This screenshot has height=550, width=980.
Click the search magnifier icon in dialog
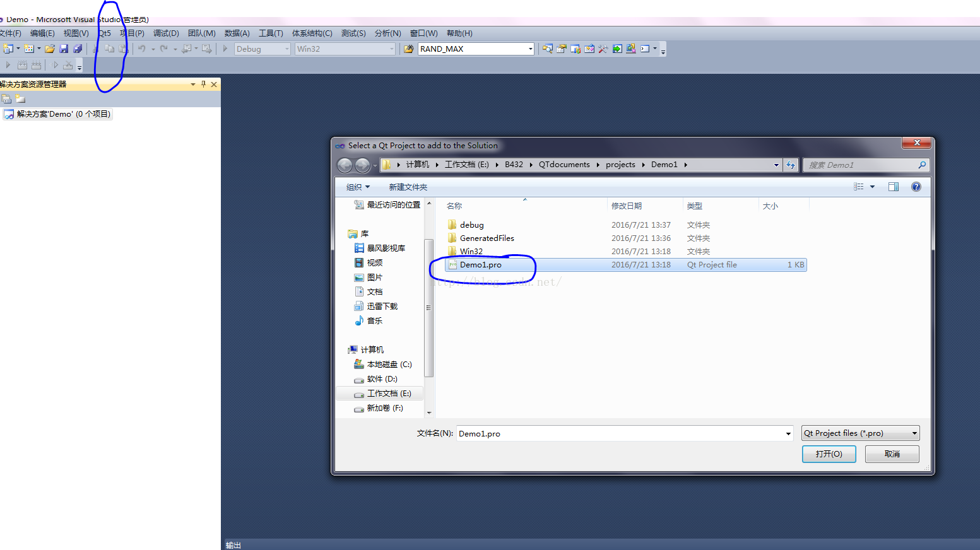(922, 165)
